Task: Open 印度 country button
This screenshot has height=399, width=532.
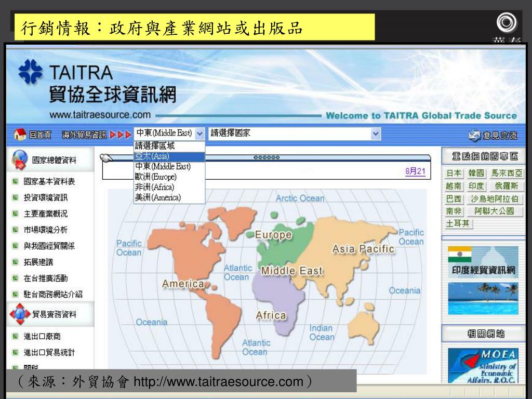Action: pos(476,186)
